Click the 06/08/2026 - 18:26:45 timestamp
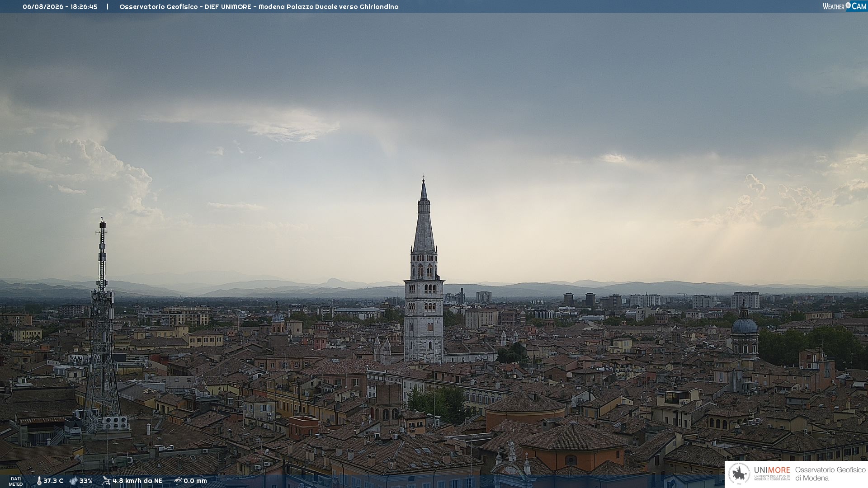 point(60,7)
